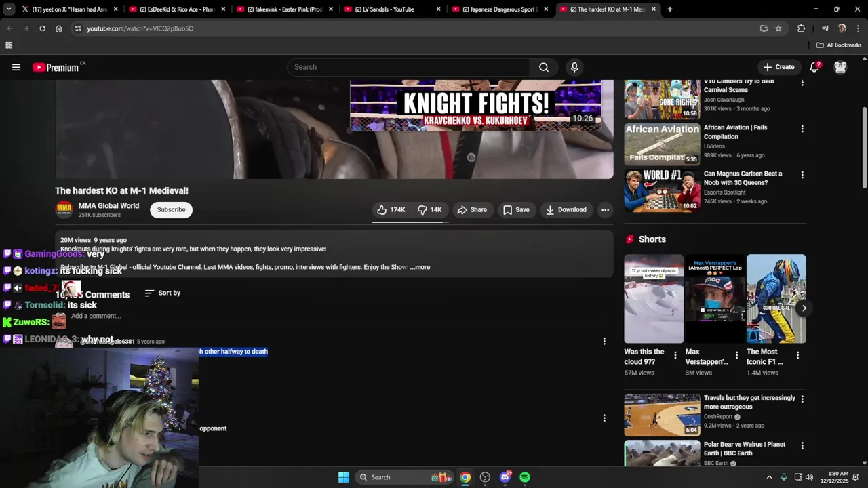Click the YouTube Premium logo
This screenshot has width=868, height=488.
56,67
